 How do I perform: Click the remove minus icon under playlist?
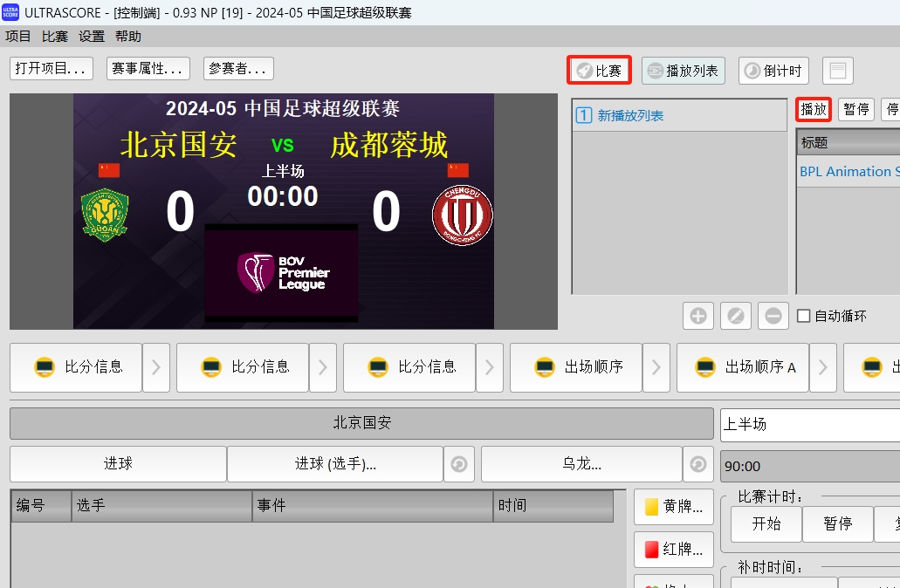[773, 316]
